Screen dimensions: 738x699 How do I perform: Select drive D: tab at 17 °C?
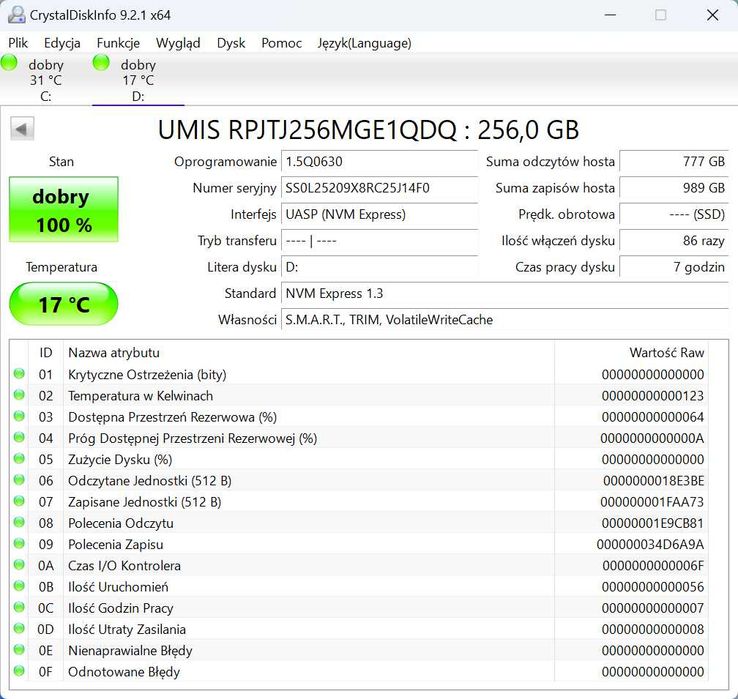[x=138, y=80]
